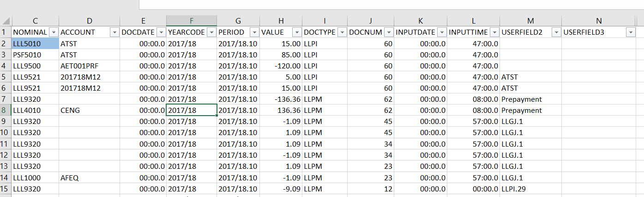Click the cell with value -136.36

[x=281, y=99]
